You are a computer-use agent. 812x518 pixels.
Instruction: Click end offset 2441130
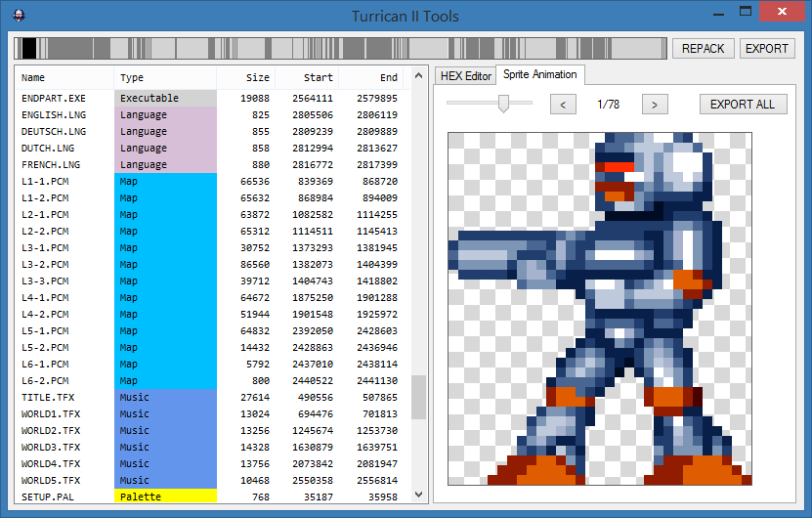point(377,381)
